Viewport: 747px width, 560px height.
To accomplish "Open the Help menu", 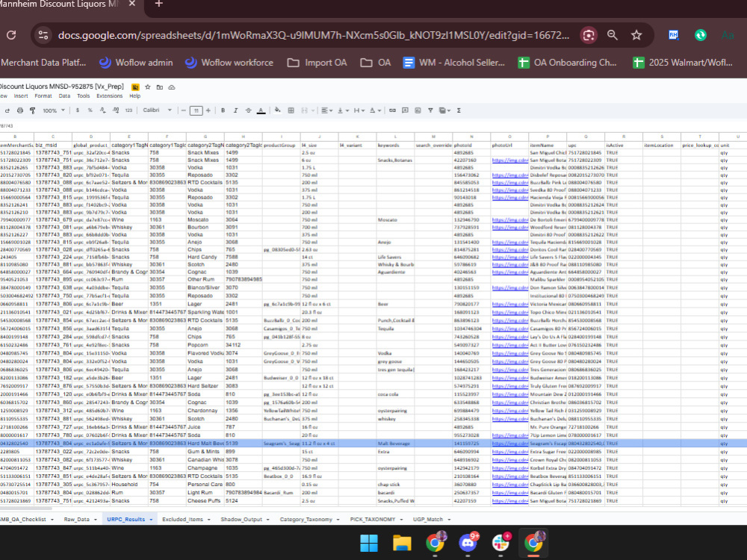I will pyautogui.click(x=134, y=96).
